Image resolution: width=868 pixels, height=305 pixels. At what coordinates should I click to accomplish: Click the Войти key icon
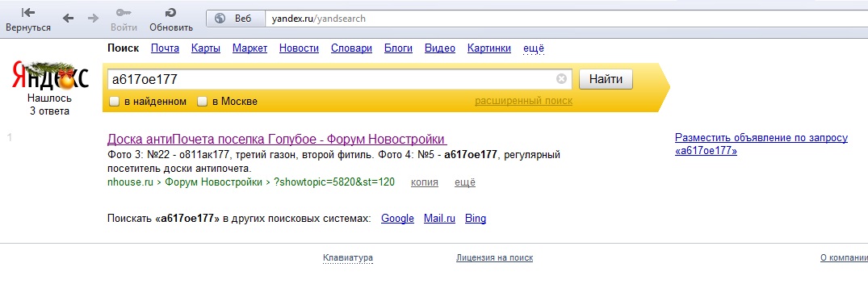click(x=124, y=13)
